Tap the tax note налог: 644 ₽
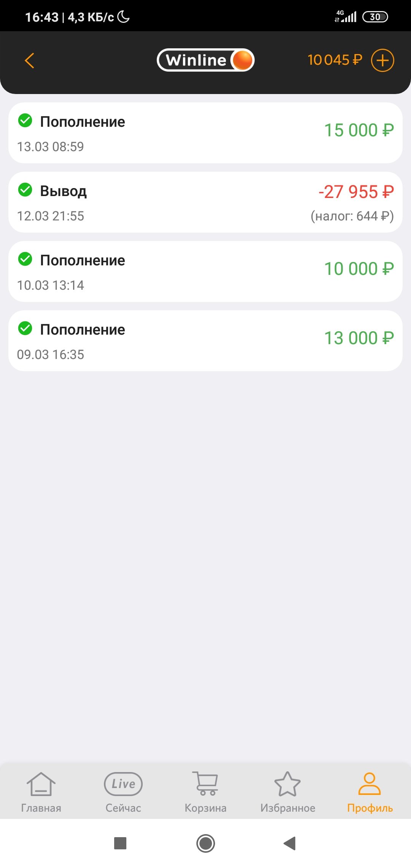This screenshot has height=868, width=411. (352, 216)
